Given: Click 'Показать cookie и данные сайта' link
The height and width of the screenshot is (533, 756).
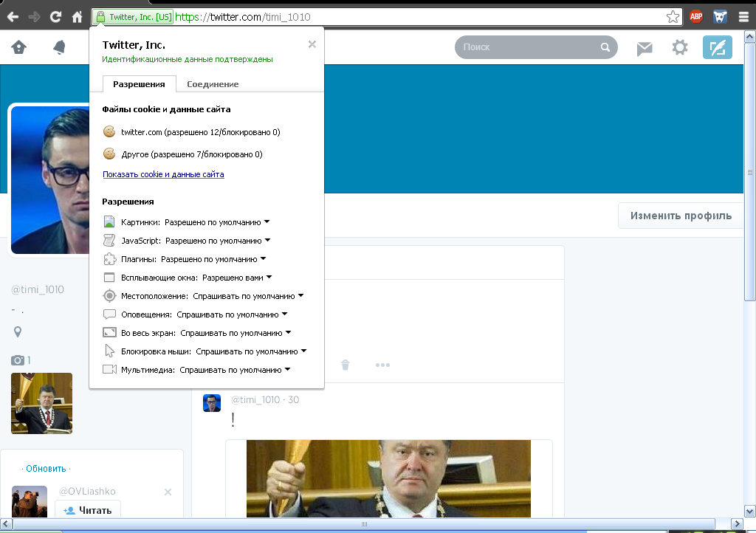Looking at the screenshot, I should click(163, 174).
